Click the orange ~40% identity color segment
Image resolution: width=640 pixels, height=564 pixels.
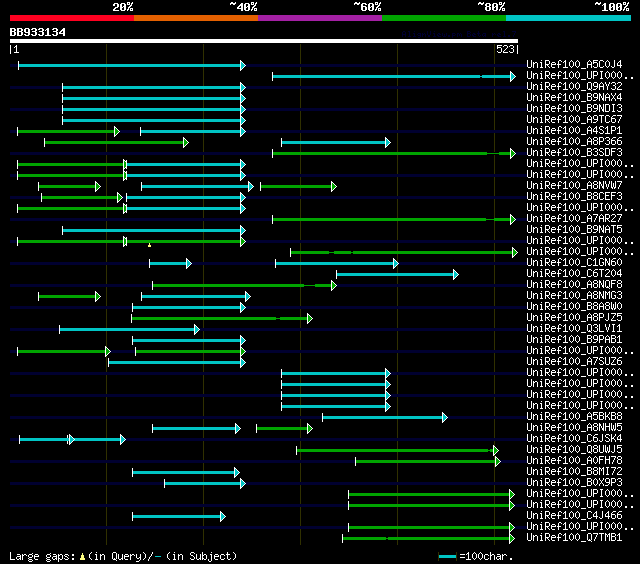point(196,18)
